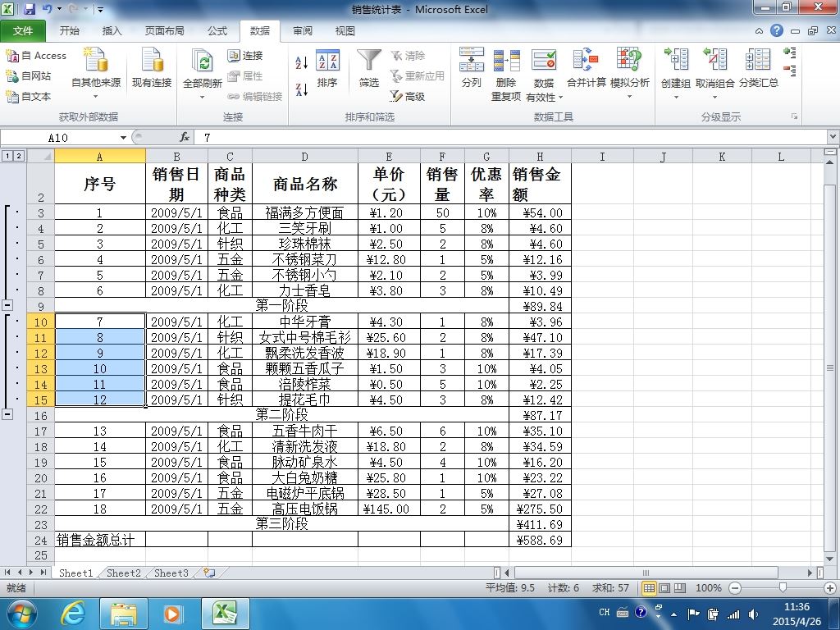Switch to the Home (开始) tab
This screenshot has height=630, width=840.
point(70,31)
